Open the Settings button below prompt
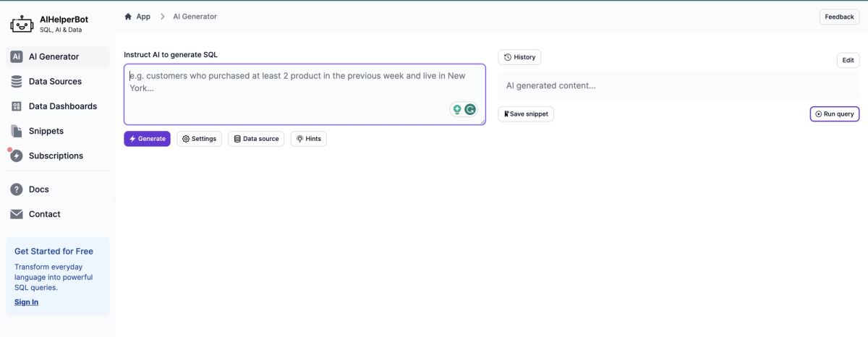This screenshot has width=868, height=337. point(199,139)
